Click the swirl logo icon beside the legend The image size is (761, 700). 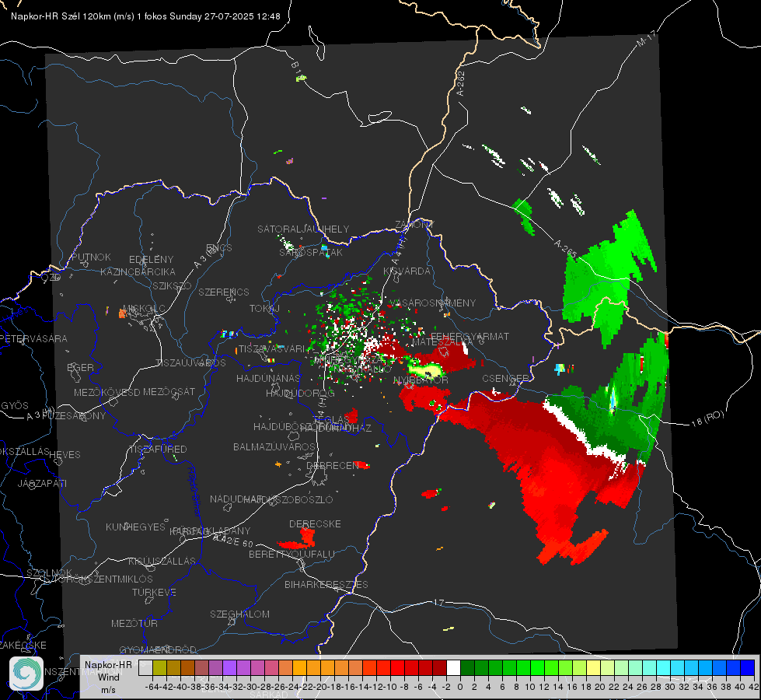point(26,674)
